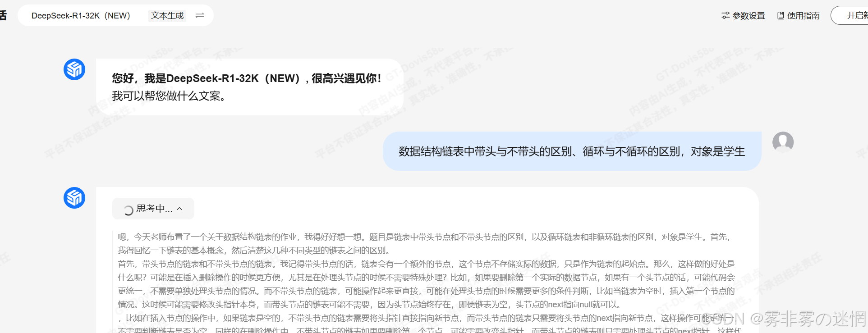Collapse the 思考中 chevron arrow
868x333 pixels.
(179, 209)
